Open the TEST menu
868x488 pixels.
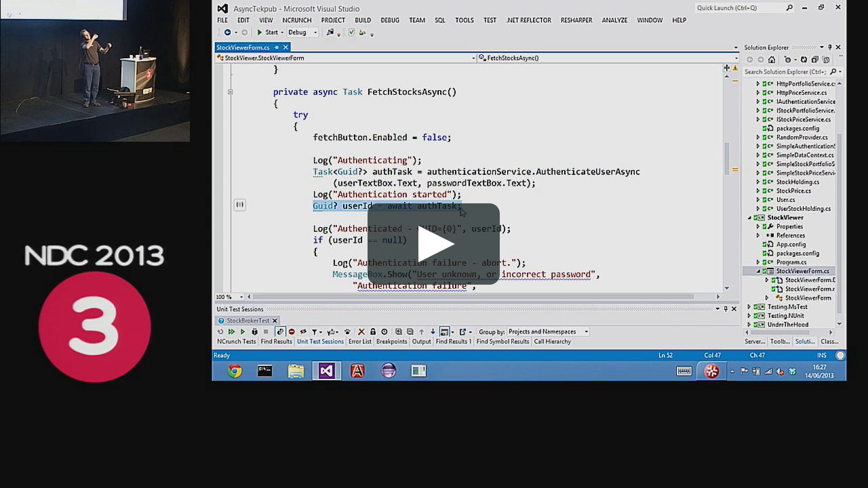pyautogui.click(x=490, y=20)
